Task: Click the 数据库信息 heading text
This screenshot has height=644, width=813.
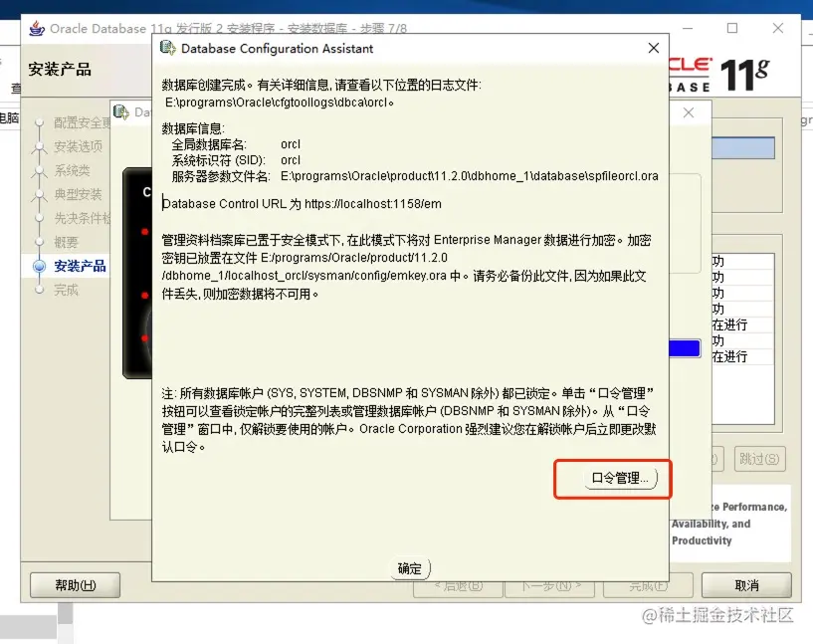Action: [x=193, y=128]
